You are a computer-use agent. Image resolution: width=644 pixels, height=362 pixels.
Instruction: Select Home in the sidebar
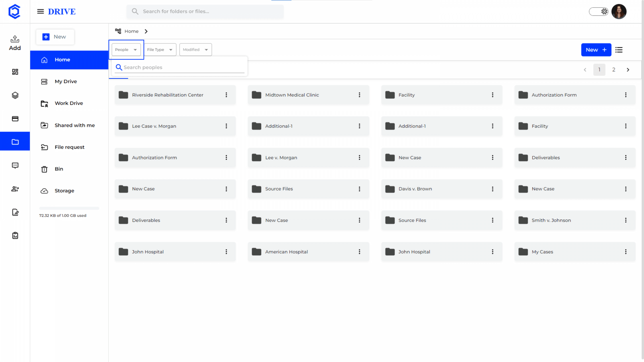(69, 60)
